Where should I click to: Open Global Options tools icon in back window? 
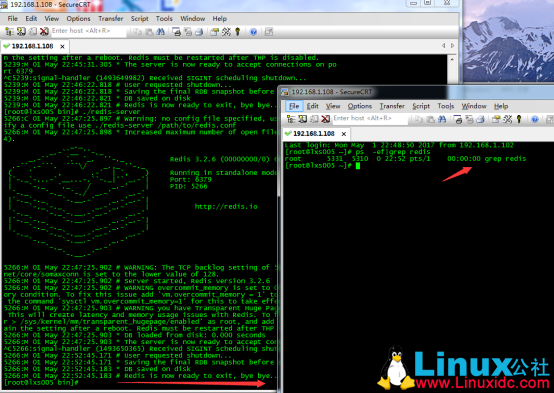tap(226, 32)
